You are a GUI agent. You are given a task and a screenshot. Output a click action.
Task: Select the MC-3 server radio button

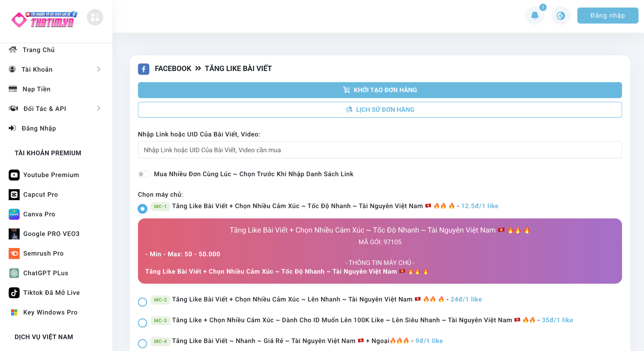pos(142,323)
